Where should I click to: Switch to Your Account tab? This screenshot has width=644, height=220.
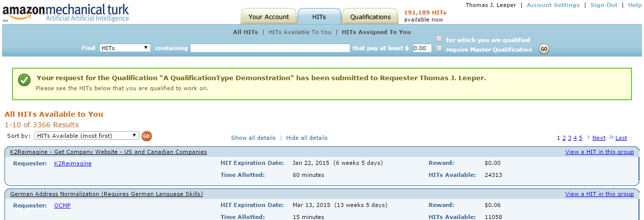pyautogui.click(x=269, y=17)
